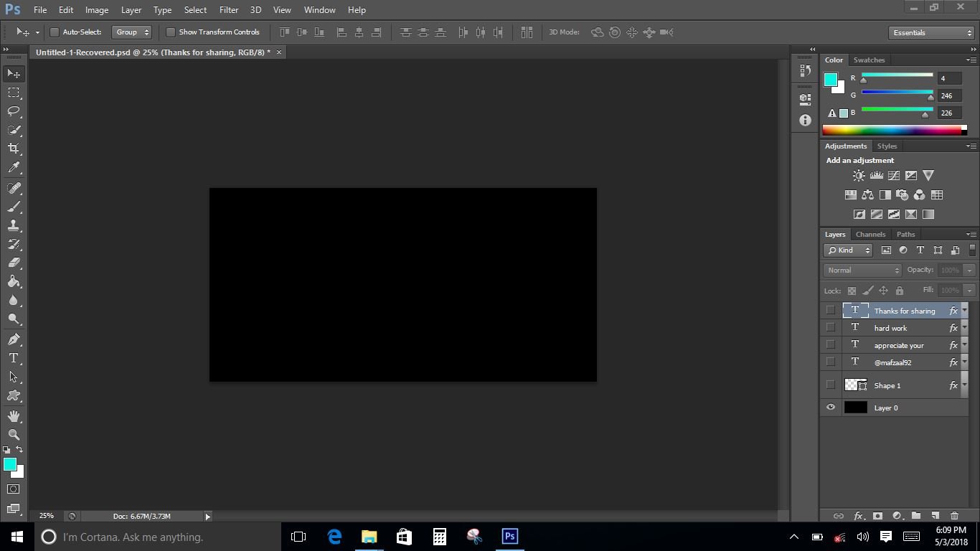Open the Opacity slider dropdown
The height and width of the screenshot is (551, 980).
tap(969, 270)
